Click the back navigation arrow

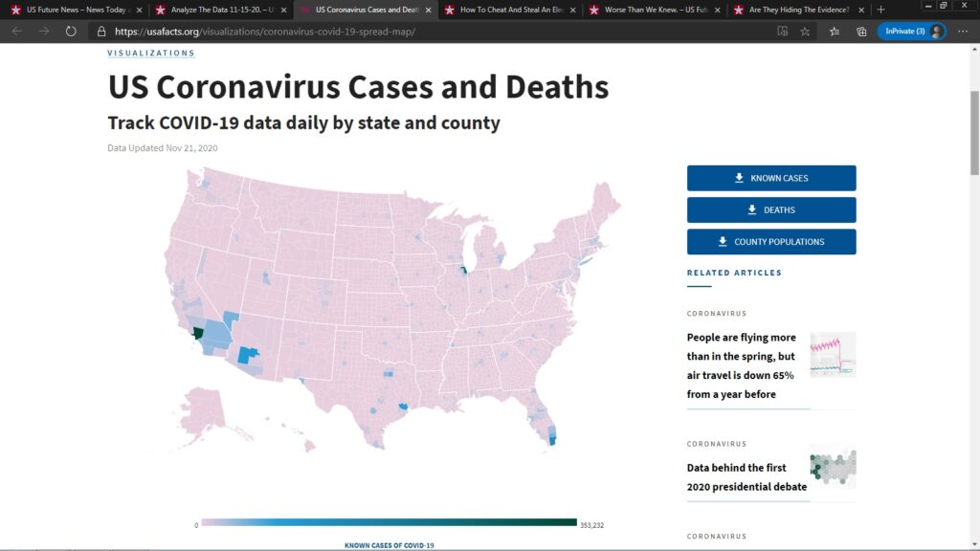coord(16,31)
